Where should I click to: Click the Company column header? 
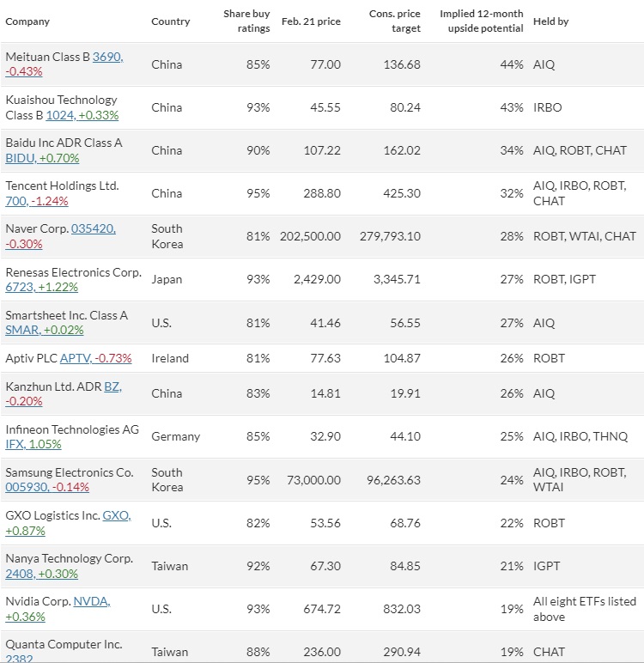click(27, 21)
